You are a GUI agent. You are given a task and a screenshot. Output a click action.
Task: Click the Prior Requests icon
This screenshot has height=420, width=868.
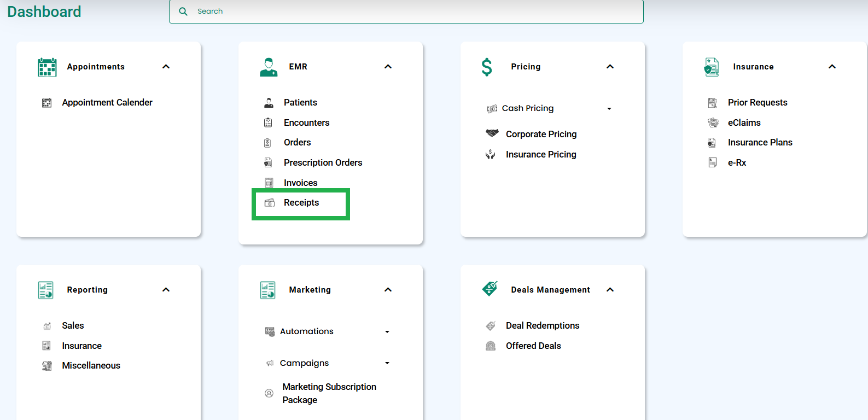pos(713,103)
